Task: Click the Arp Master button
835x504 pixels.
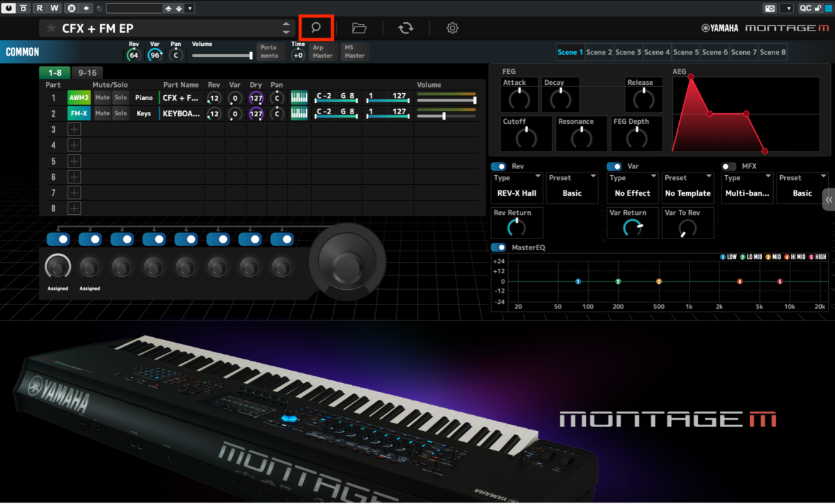Action: coord(322,51)
